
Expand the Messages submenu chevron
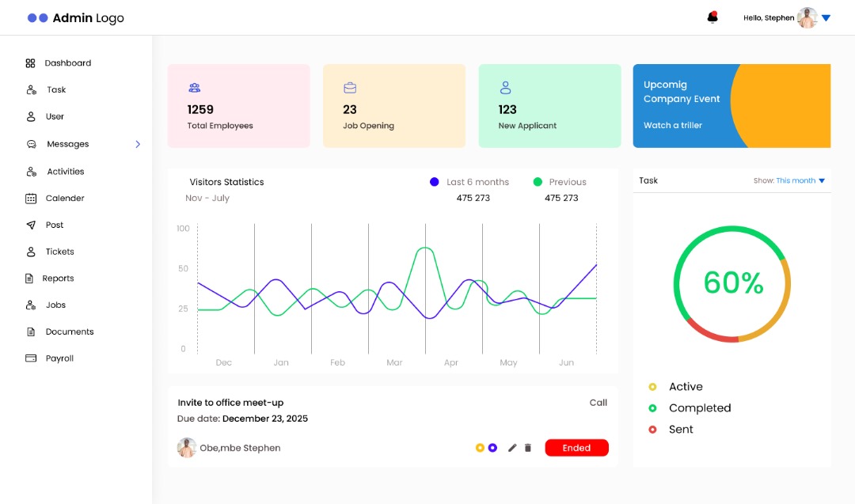pyautogui.click(x=138, y=144)
